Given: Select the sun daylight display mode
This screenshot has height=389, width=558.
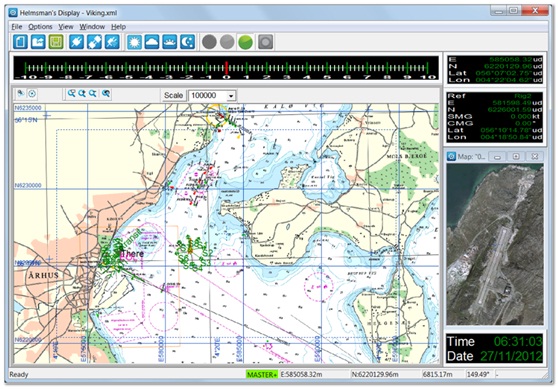Looking at the screenshot, I should pos(134,42).
